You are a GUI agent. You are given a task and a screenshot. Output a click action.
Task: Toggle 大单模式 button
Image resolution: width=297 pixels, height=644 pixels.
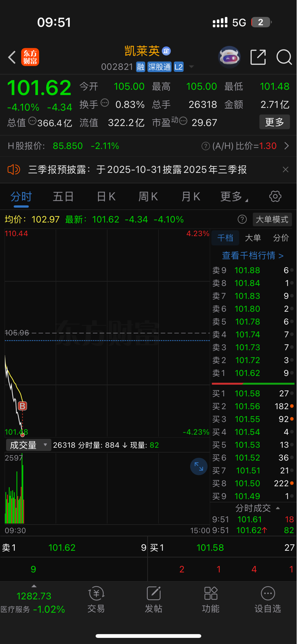(x=272, y=220)
